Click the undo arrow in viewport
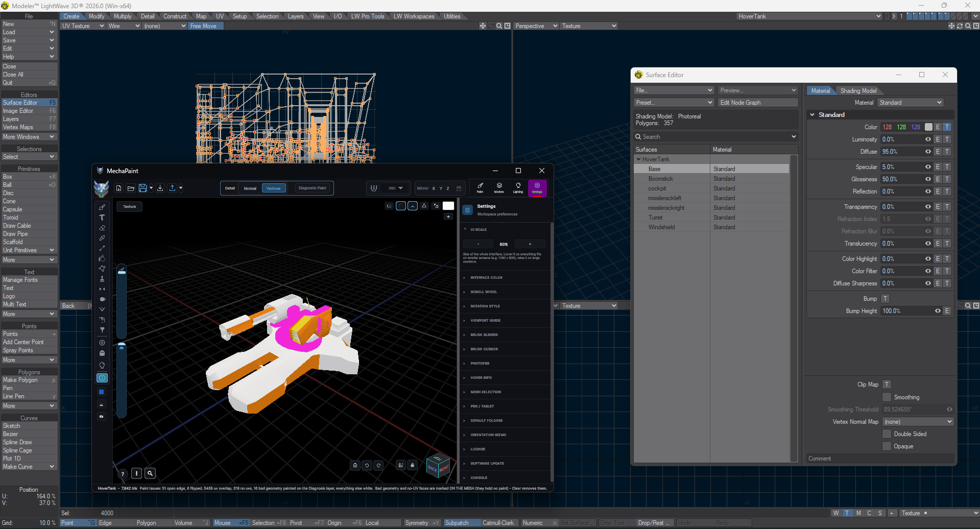This screenshot has width=980, height=529. (x=367, y=465)
